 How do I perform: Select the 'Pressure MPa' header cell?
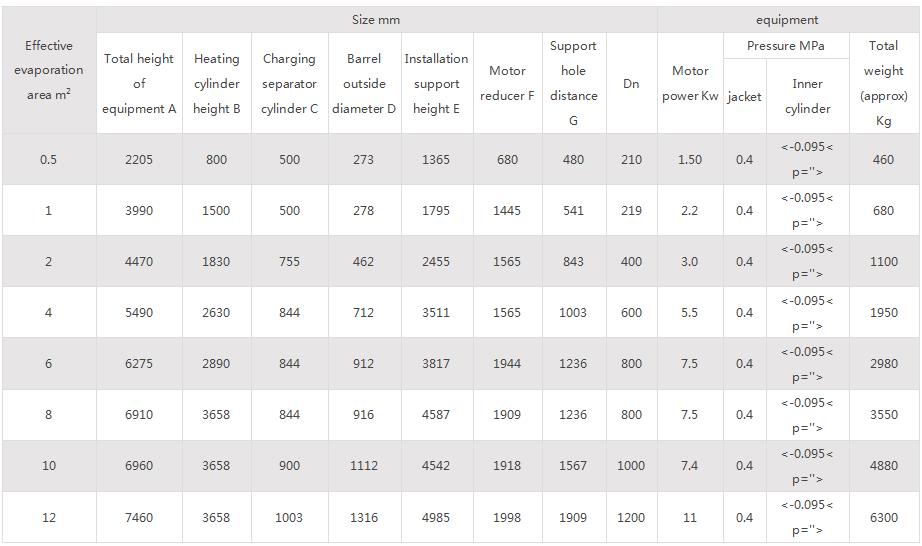click(x=786, y=46)
